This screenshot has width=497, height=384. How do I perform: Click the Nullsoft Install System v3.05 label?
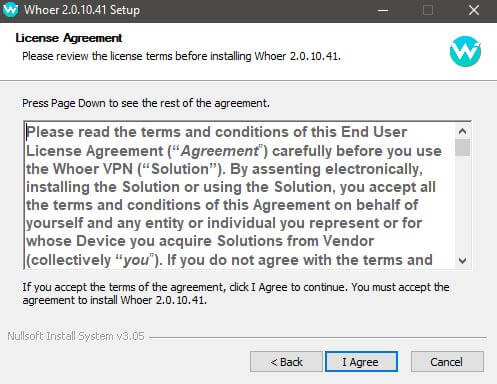pos(76,336)
